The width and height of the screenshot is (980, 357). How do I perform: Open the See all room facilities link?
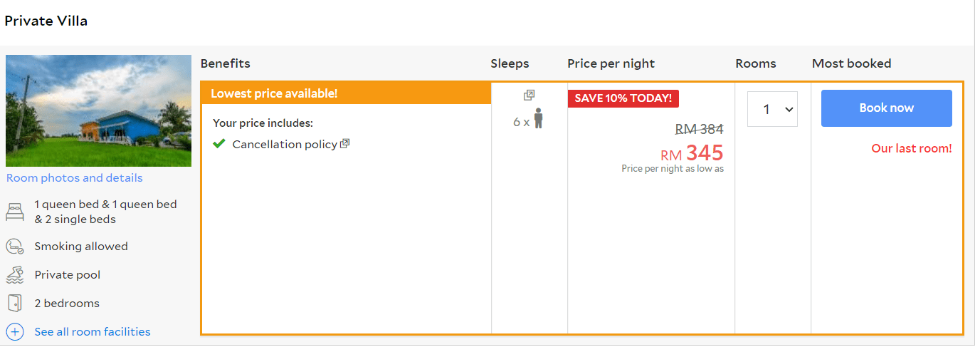tap(93, 332)
